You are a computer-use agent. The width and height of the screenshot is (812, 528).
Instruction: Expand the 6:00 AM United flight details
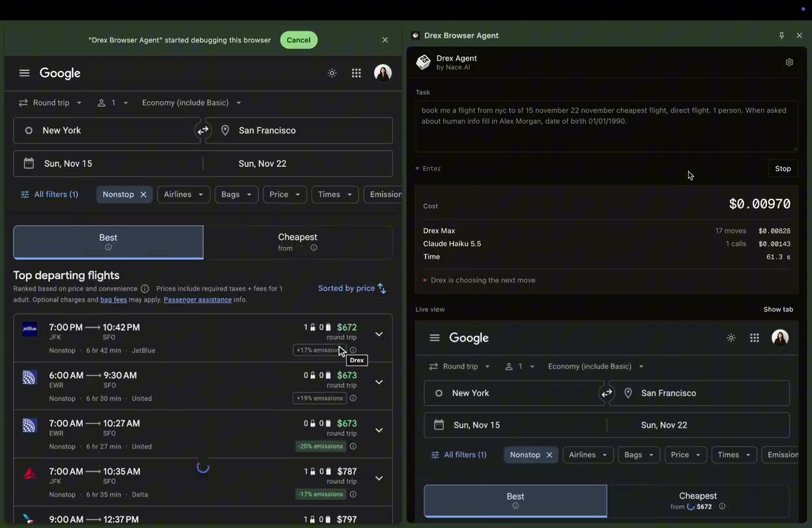pyautogui.click(x=379, y=382)
